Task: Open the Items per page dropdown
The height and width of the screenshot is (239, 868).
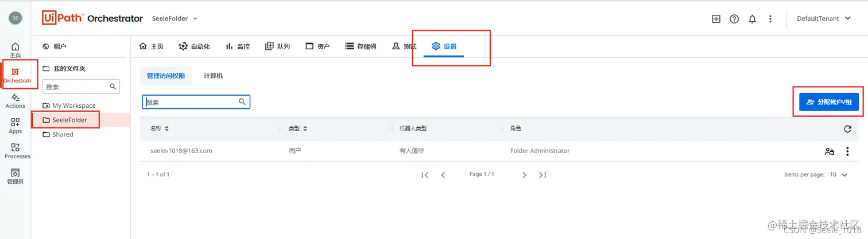Action: click(x=839, y=175)
